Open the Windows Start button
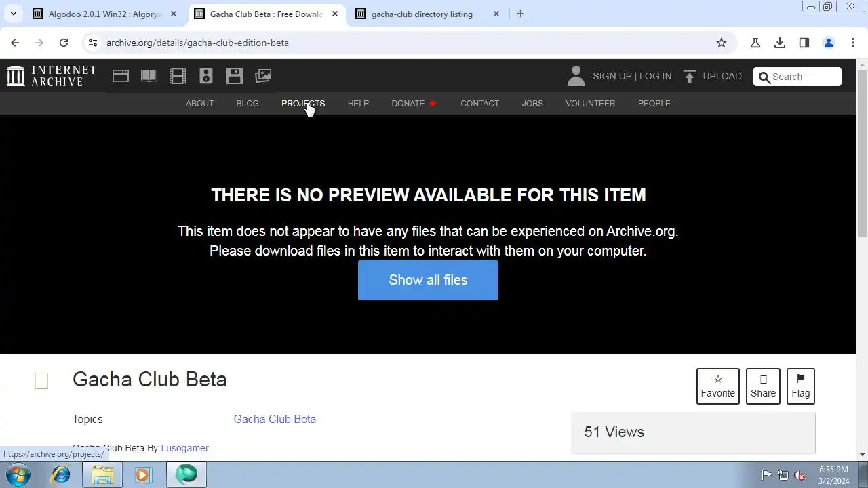868x488 pixels. click(18, 474)
